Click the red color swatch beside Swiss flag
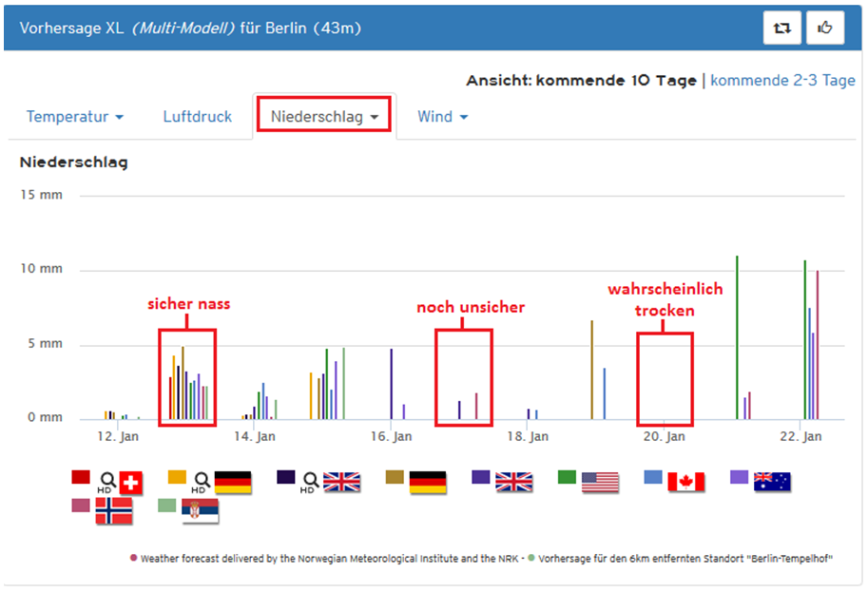The height and width of the screenshot is (592, 868). (81, 477)
